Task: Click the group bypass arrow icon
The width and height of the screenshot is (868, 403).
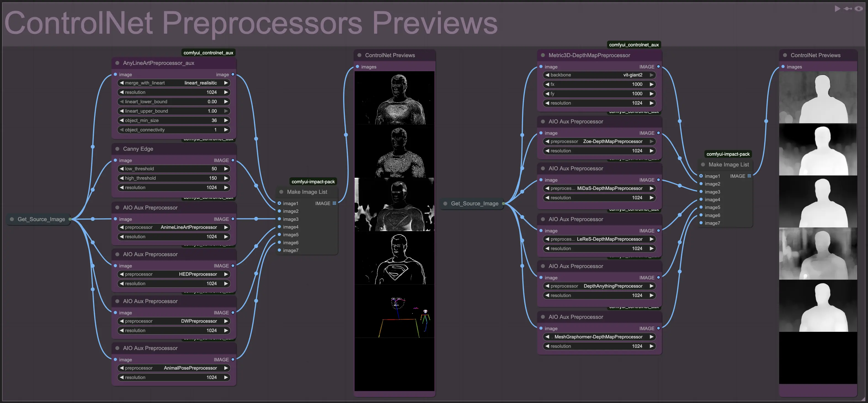Action: tap(848, 9)
